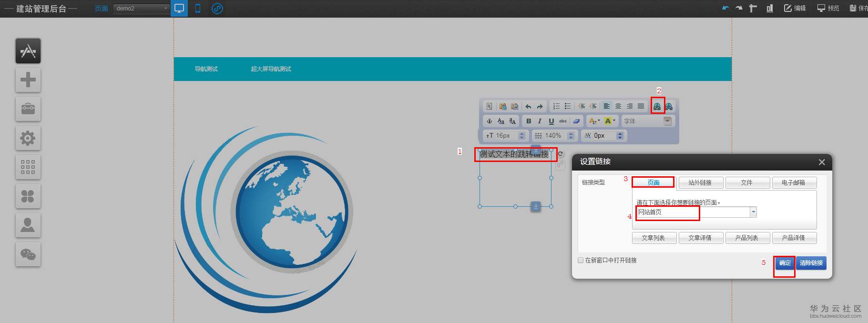The width and height of the screenshot is (868, 323).
Task: Switch to mobile phone view icon
Action: pos(198,8)
